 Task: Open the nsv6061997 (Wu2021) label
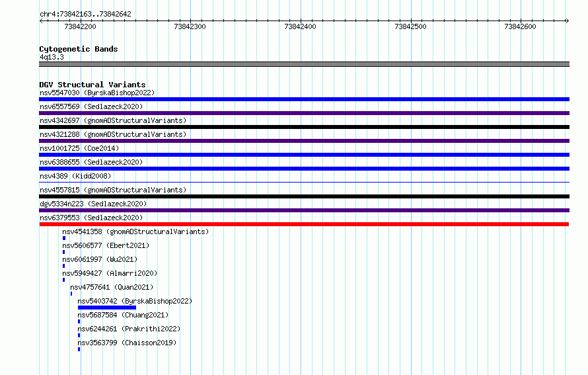coord(100,259)
